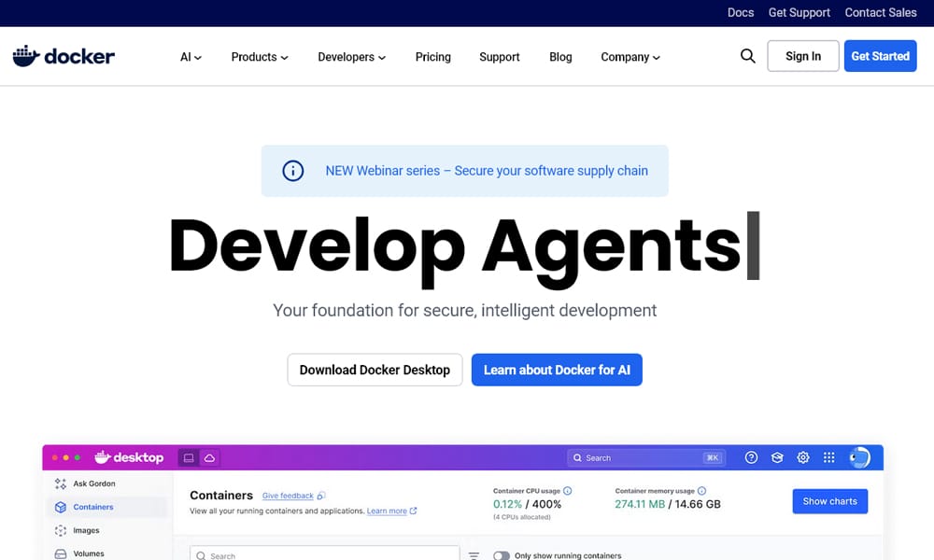Click the help question mark icon
Image resolution: width=934 pixels, height=560 pixels.
[751, 457]
